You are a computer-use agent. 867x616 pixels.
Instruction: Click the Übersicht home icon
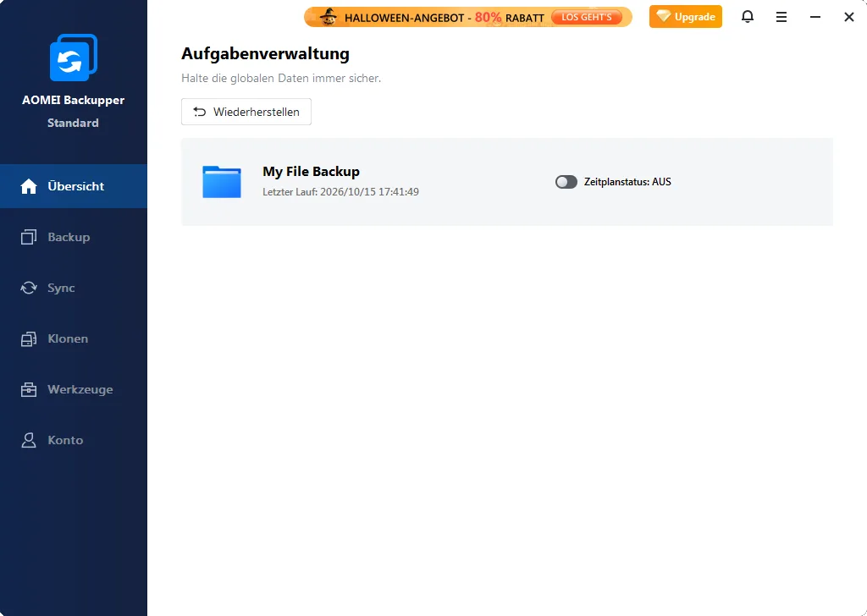[29, 187]
